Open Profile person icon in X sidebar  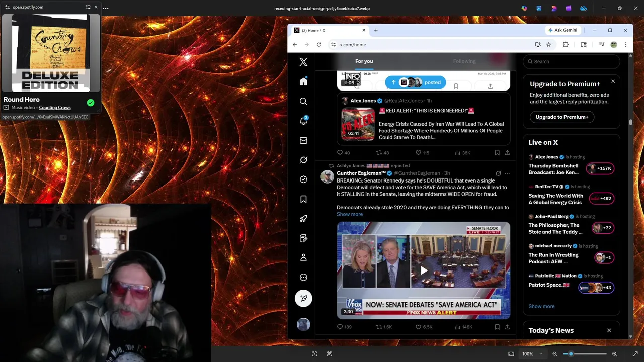point(303,257)
